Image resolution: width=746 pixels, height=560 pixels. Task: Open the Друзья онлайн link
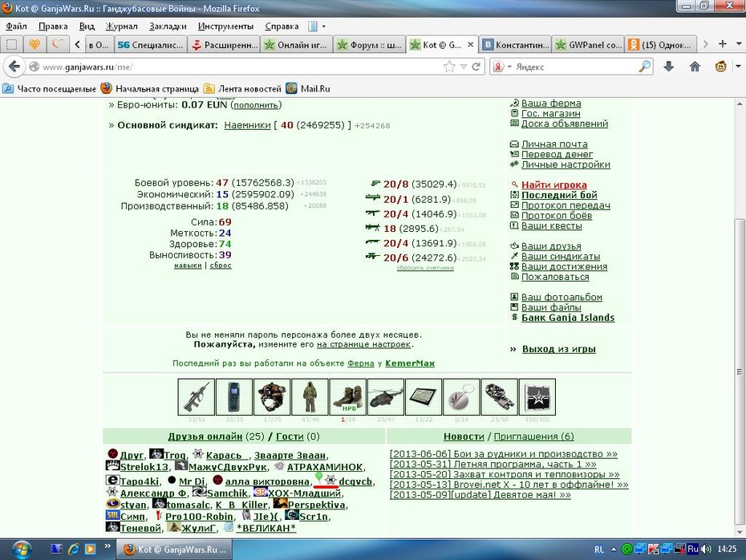205,436
